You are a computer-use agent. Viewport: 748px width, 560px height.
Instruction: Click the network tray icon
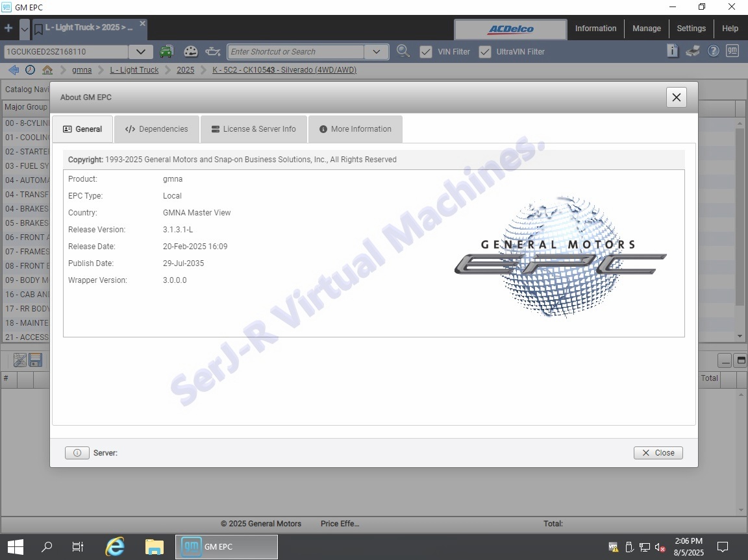(x=645, y=547)
